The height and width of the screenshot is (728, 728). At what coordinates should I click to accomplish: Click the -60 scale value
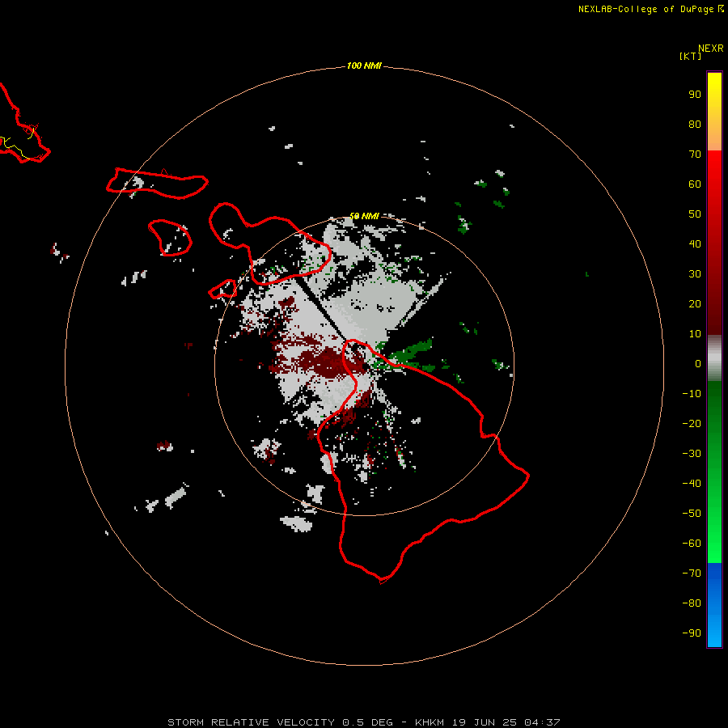692,544
